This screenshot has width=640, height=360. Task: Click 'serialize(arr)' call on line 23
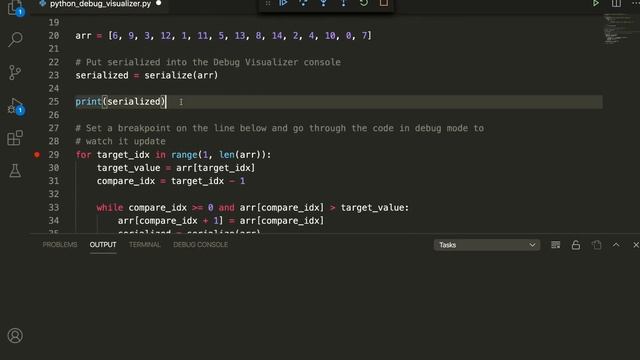click(x=181, y=76)
